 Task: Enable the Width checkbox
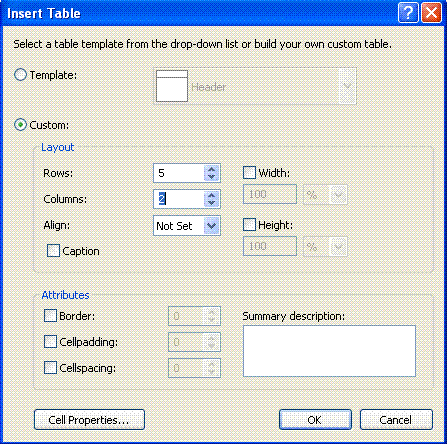[x=249, y=173]
